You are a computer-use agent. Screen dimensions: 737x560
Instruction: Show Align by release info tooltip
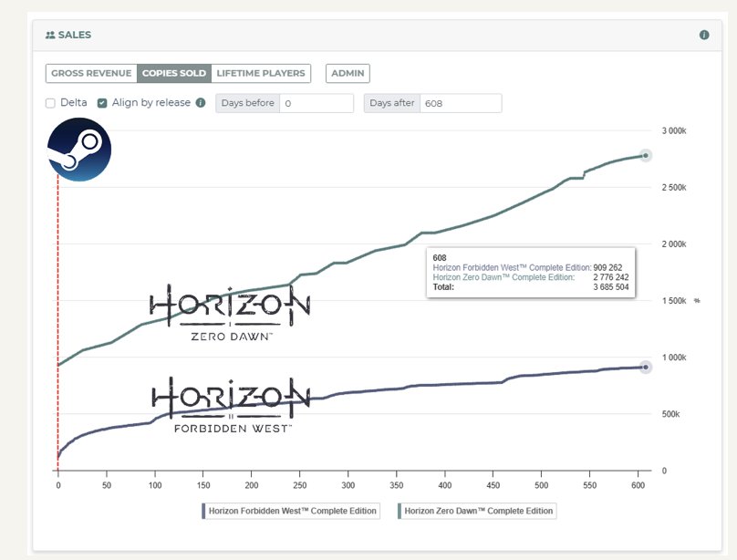tap(201, 102)
